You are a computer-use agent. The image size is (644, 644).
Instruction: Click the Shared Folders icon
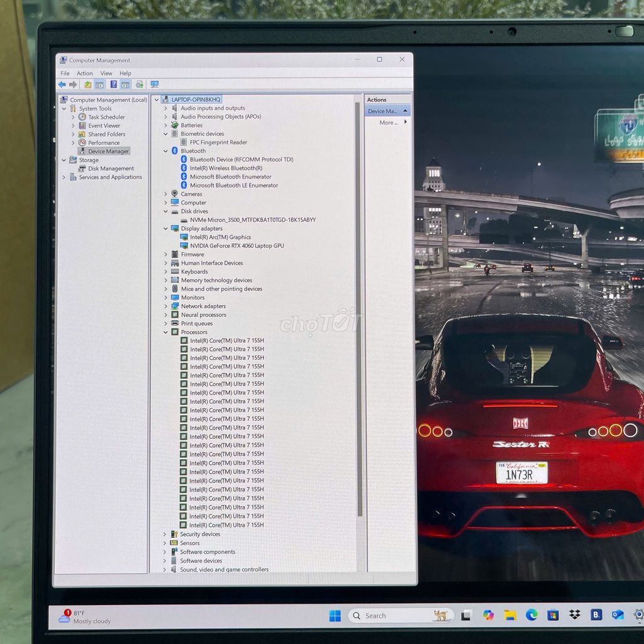click(x=82, y=135)
